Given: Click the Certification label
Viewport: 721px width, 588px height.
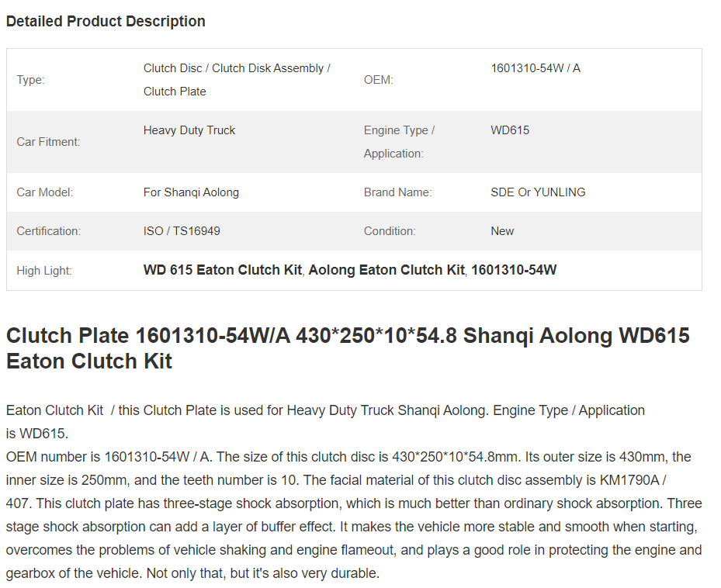Looking at the screenshot, I should tap(48, 231).
